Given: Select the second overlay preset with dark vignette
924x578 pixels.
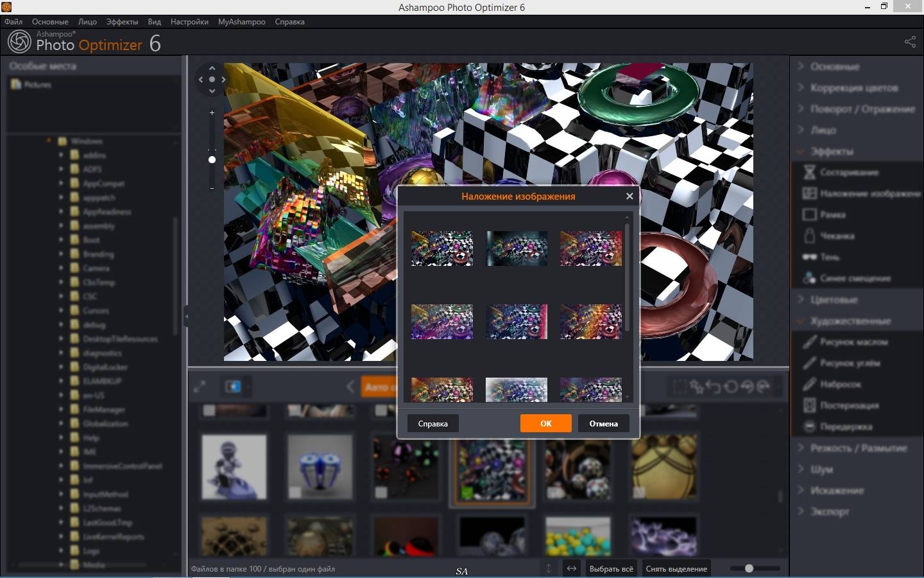Looking at the screenshot, I should pos(517,249).
